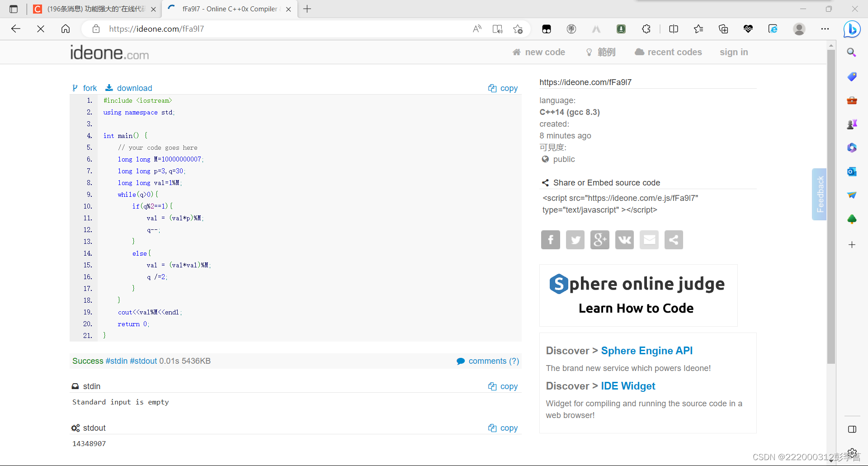Share code on VK

[624, 240]
